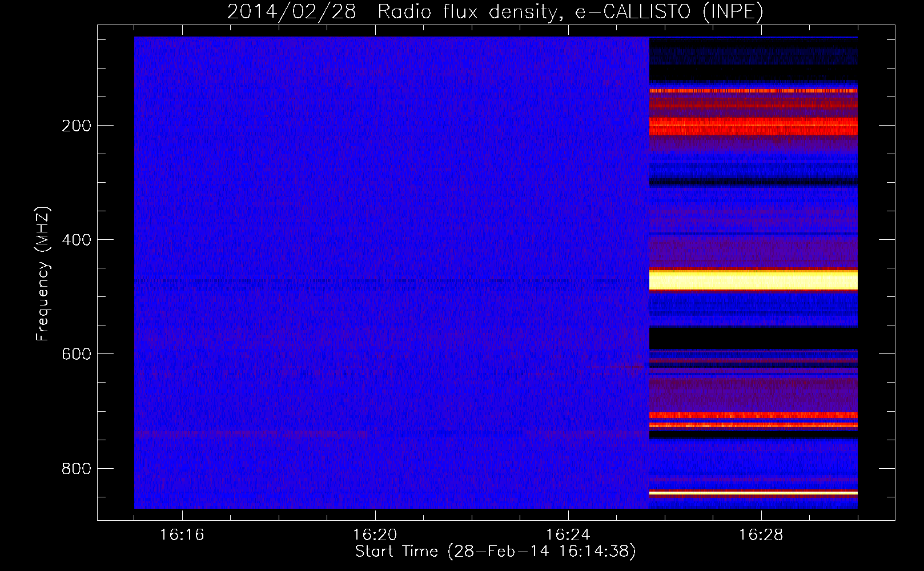
Task: Click the 600 frequency tick label
Action: point(77,354)
